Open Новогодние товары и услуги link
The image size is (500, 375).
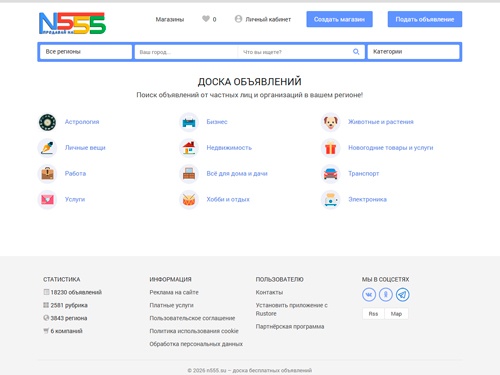(x=391, y=148)
